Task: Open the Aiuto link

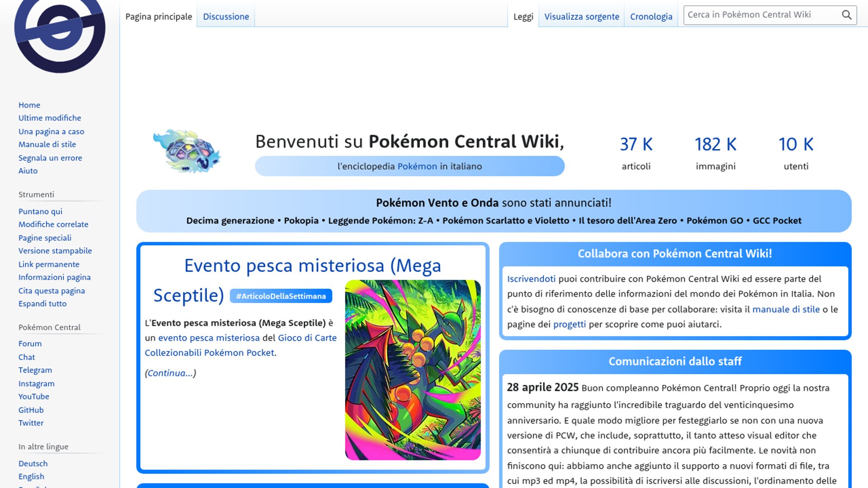Action: 28,171
